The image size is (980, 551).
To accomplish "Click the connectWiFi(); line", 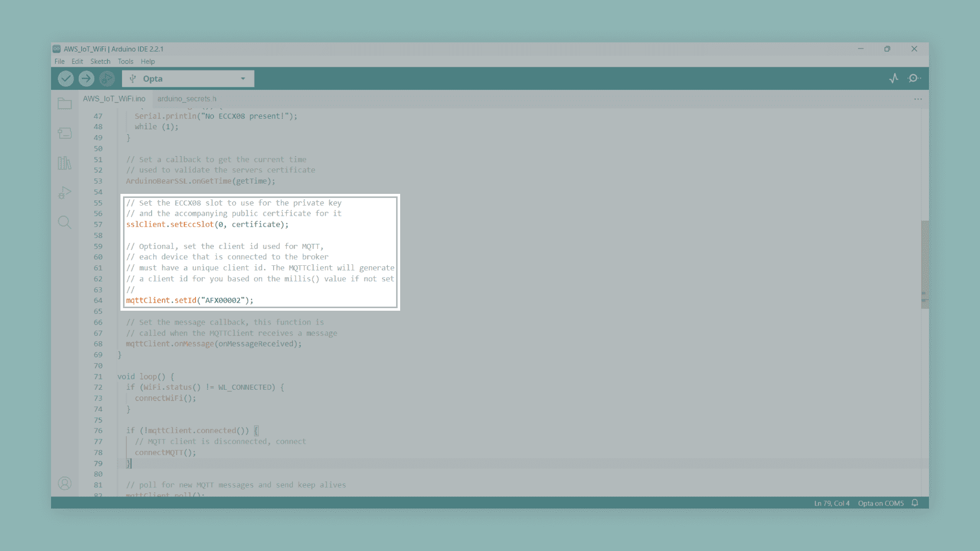I will 165,398.
